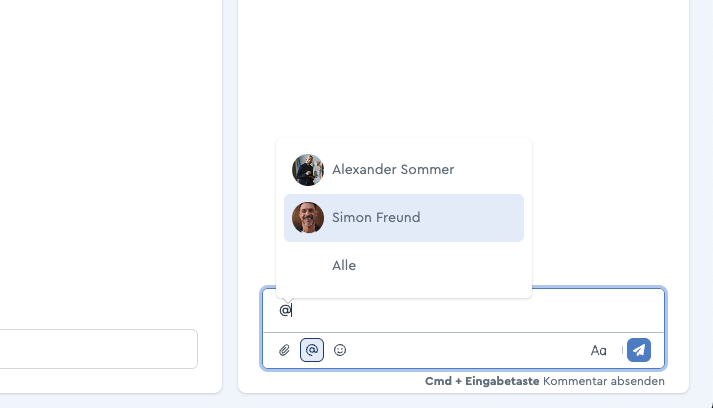Image resolution: width=713 pixels, height=408 pixels.
Task: Click the "Cmd + Eingabetaste" shortcut label
Action: point(482,381)
